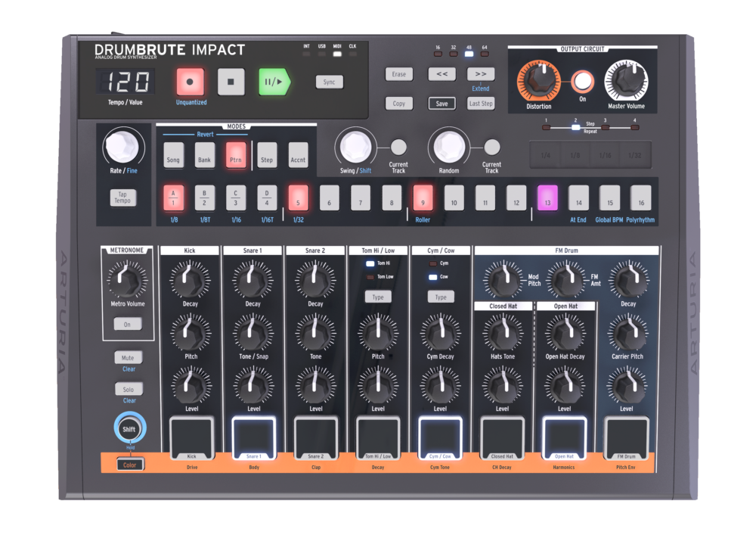Hit the Snare 1 drum pad
The width and height of the screenshot is (756, 538).
253,439
